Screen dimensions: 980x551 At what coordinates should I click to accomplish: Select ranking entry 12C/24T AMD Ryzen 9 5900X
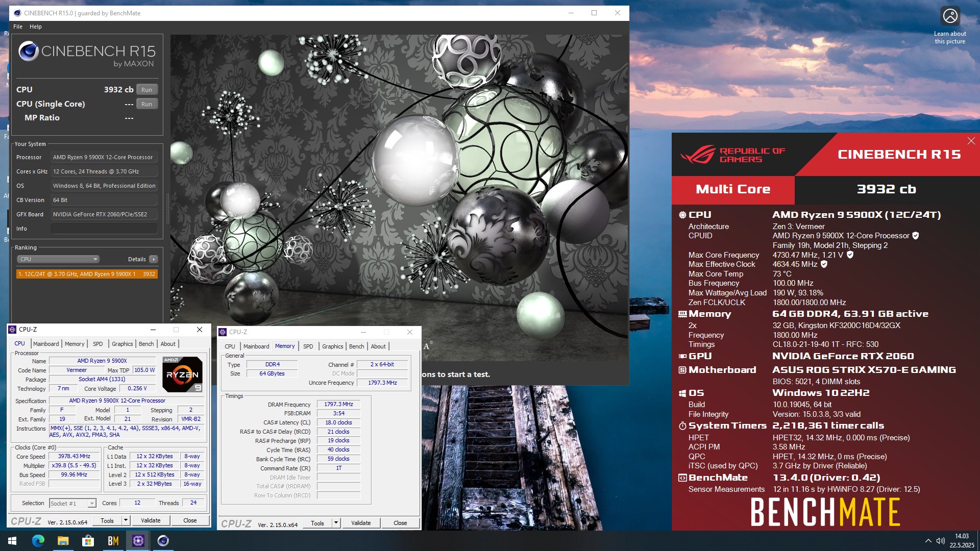(87, 274)
